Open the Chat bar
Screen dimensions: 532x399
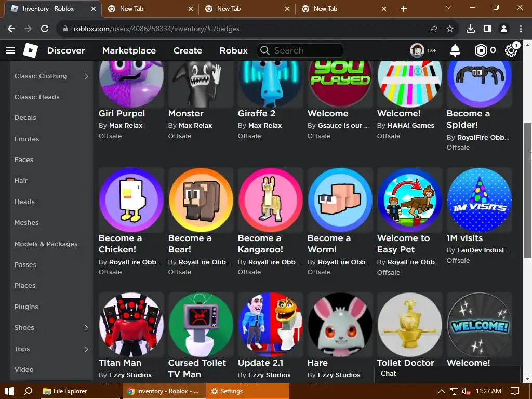[x=447, y=374]
